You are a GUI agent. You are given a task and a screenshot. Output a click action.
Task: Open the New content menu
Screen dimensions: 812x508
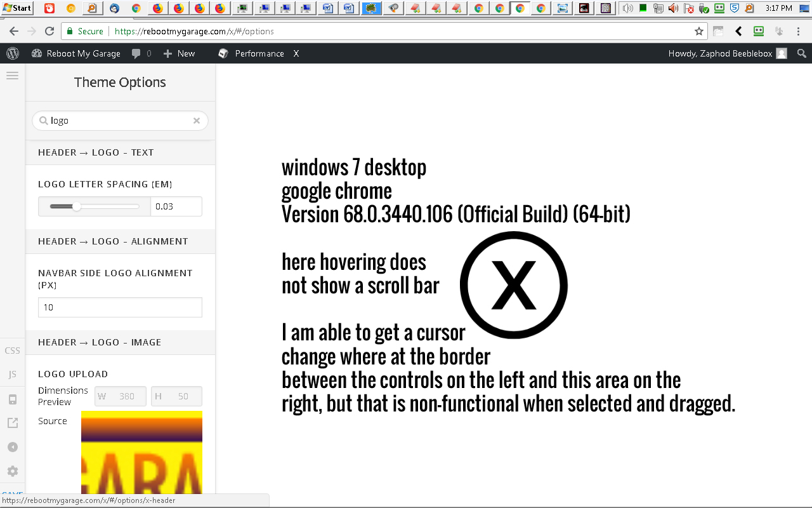click(179, 53)
